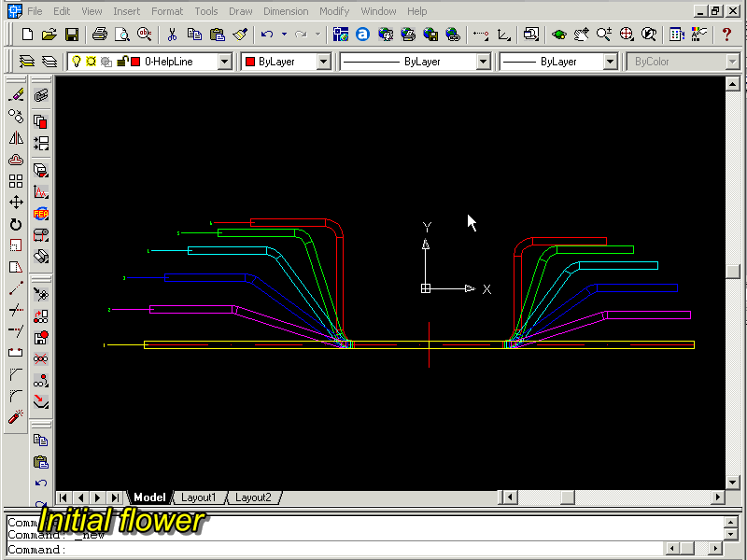This screenshot has width=747, height=560.
Task: Open the File menu
Action: click(35, 11)
